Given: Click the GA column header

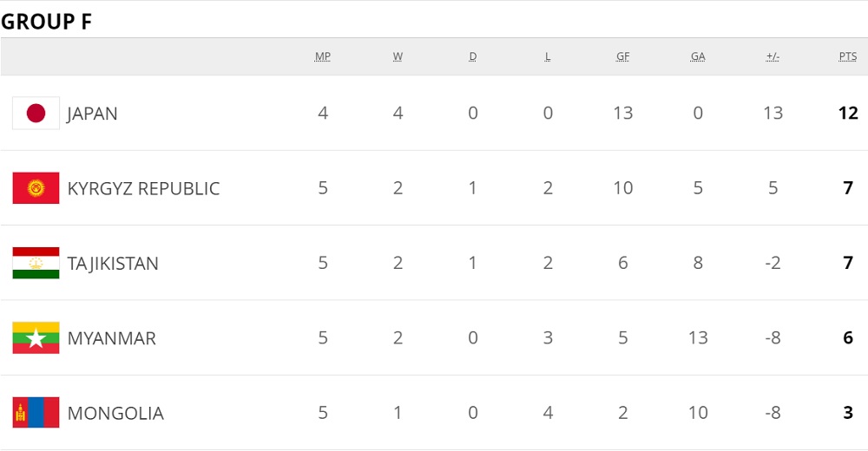Looking at the screenshot, I should (x=698, y=56).
